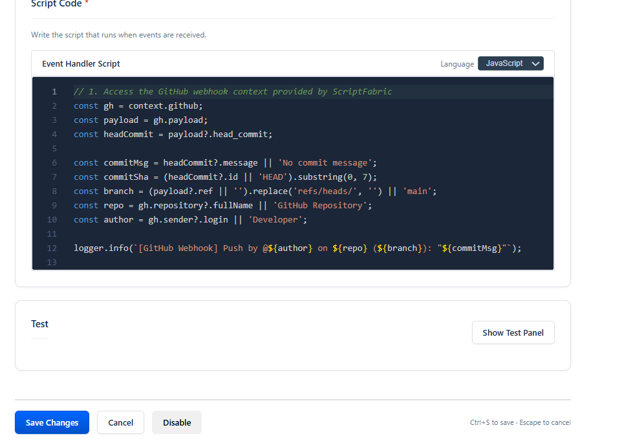Click the 'Ctrl+S to save · Escape to cancel' hint
Viewport: 624px width, 445px height.
coord(520,423)
